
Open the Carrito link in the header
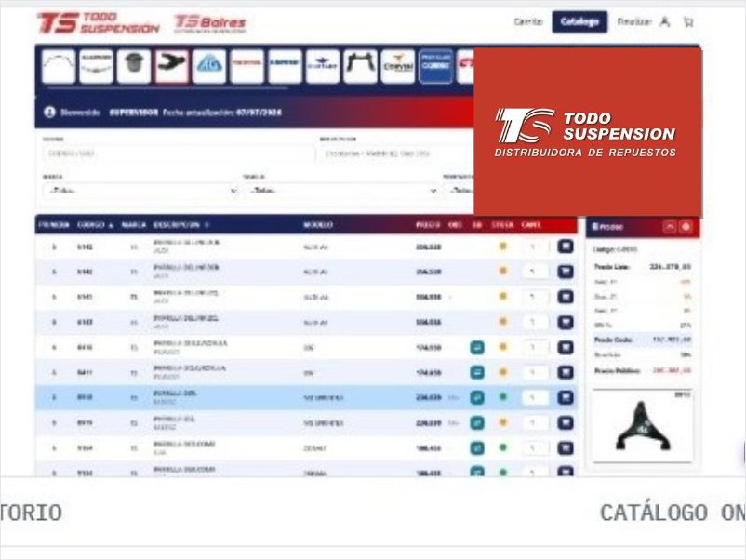pyautogui.click(x=528, y=22)
